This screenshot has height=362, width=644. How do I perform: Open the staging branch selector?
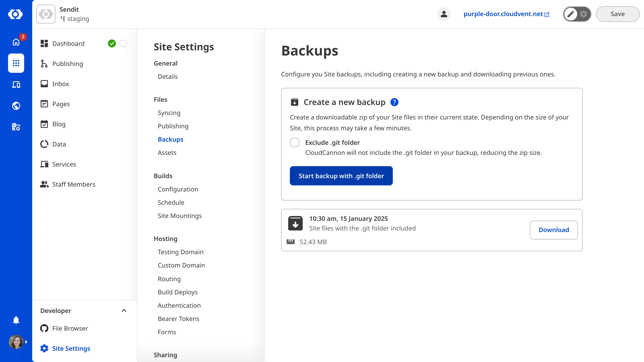click(74, 19)
